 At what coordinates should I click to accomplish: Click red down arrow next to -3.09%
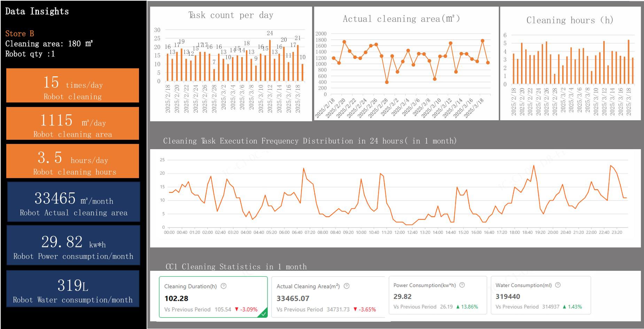(x=237, y=309)
